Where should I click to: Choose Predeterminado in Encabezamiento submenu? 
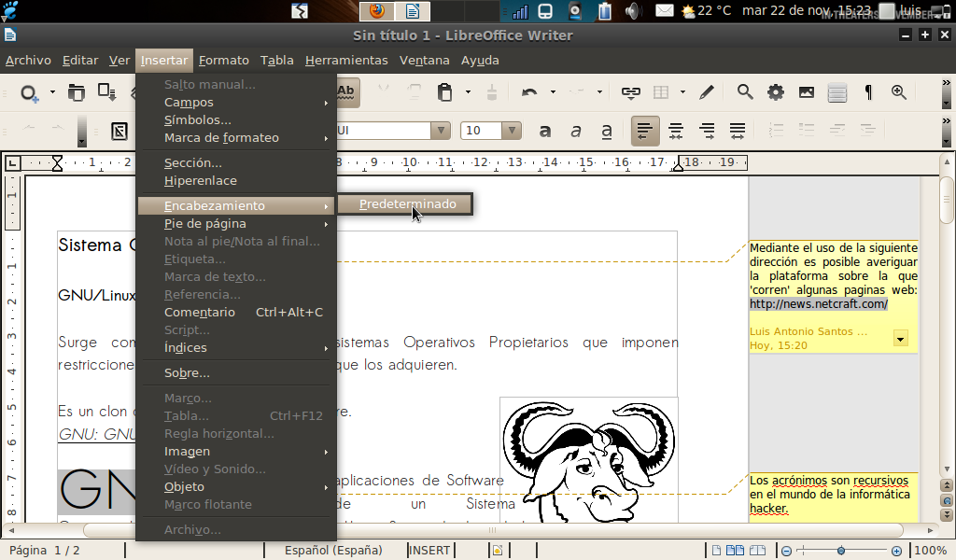[405, 204]
